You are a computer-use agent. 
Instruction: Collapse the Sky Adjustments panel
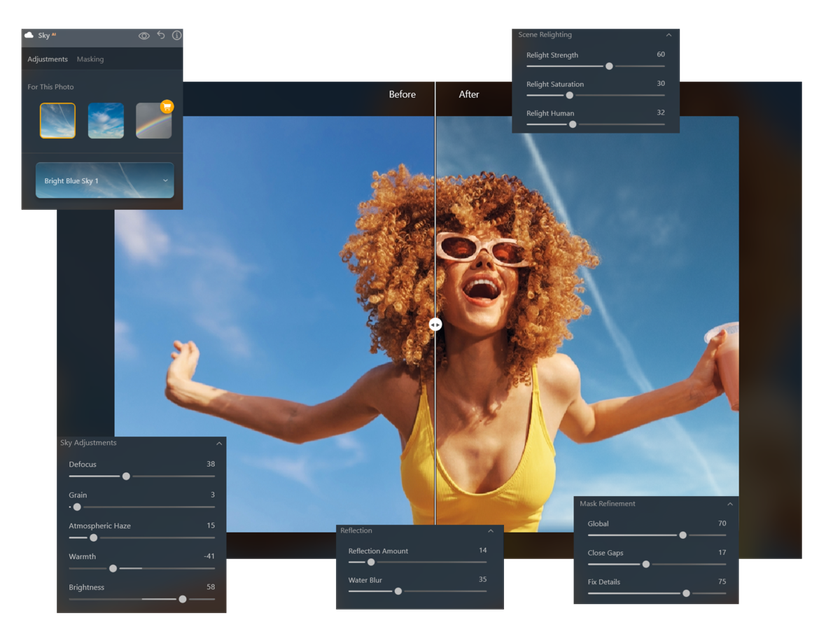pos(219,442)
